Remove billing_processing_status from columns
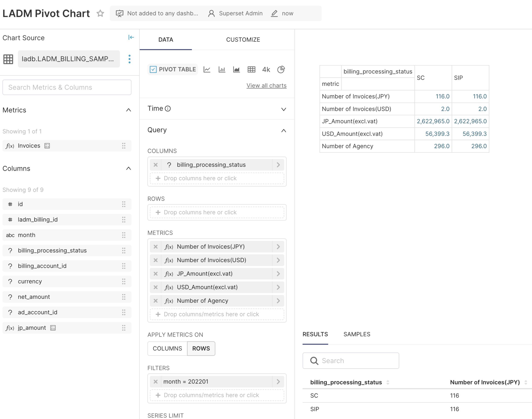This screenshot has width=532, height=419. 156,165
